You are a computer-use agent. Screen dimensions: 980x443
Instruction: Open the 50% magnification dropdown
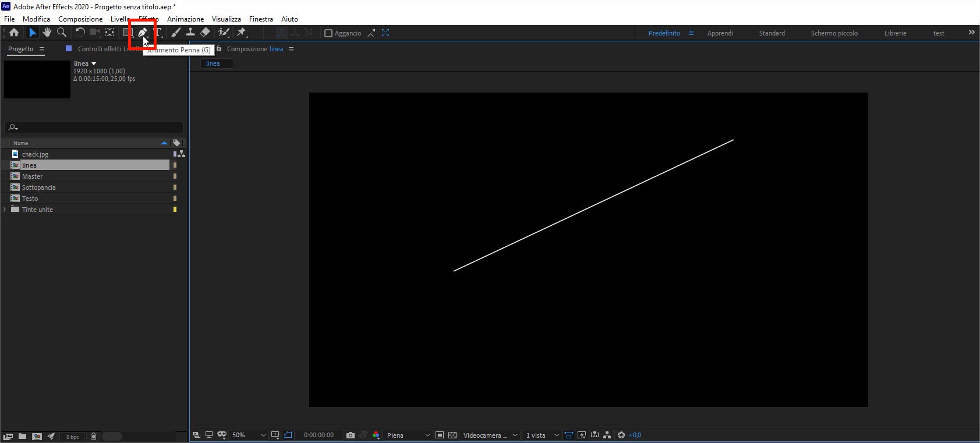point(249,435)
